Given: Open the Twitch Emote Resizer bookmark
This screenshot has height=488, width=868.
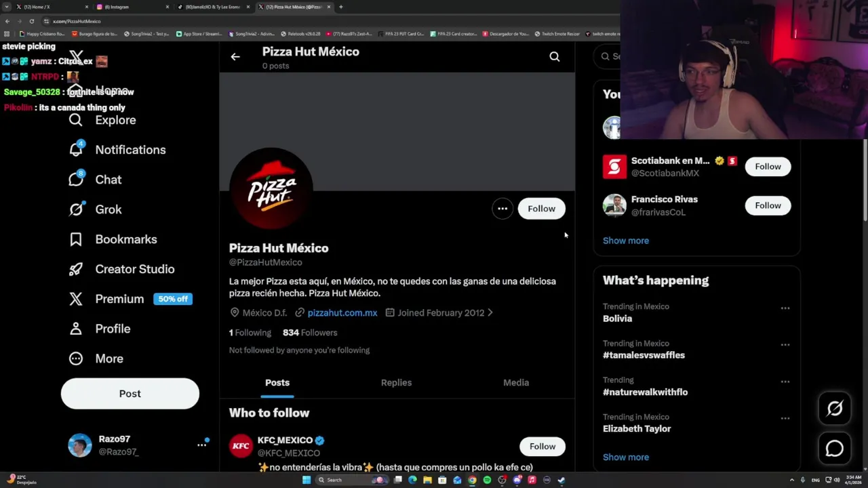Looking at the screenshot, I should [x=557, y=34].
